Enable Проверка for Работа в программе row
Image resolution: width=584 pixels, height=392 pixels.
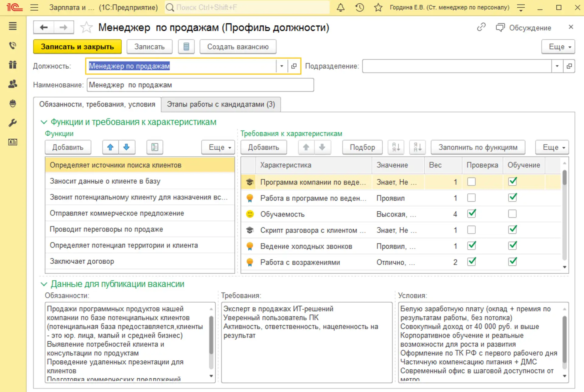click(471, 198)
